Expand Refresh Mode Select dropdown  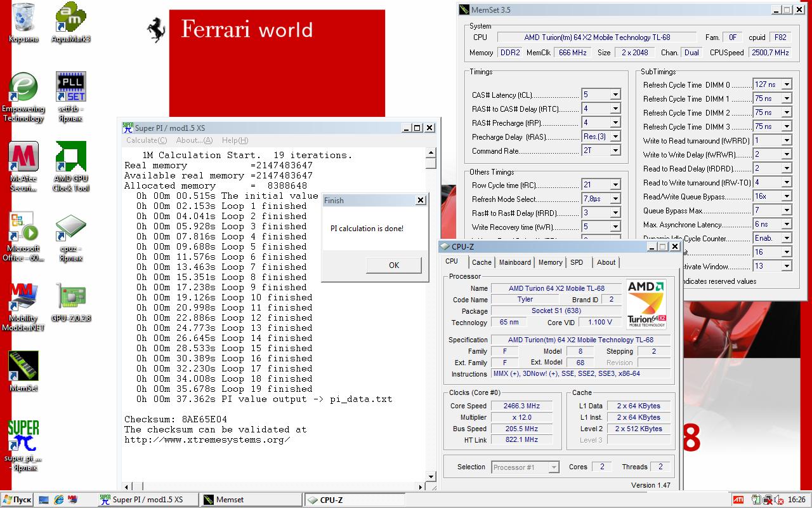tap(615, 199)
